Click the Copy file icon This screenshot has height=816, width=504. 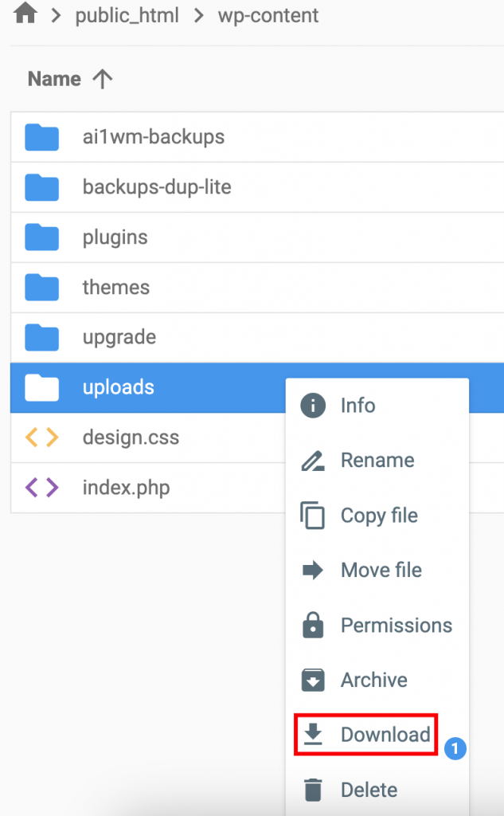314,516
